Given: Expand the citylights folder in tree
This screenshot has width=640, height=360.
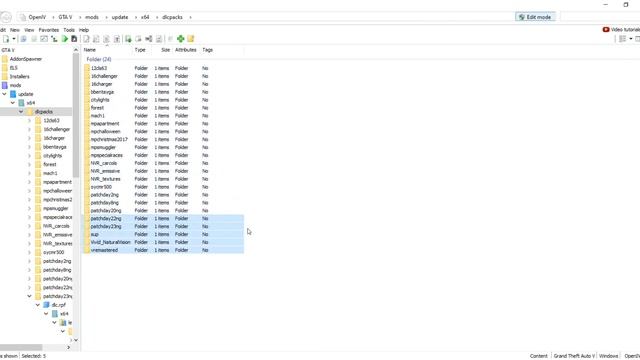Looking at the screenshot, I should point(29,156).
